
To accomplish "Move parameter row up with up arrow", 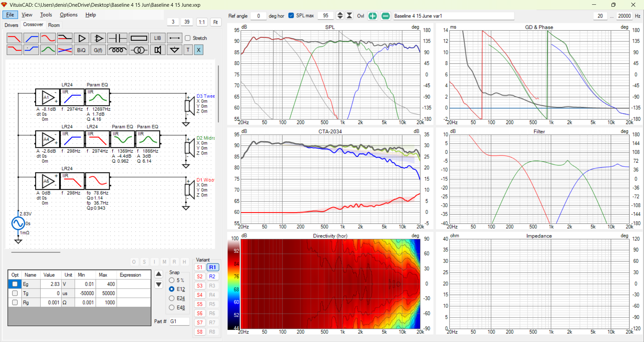I will coord(159,274).
